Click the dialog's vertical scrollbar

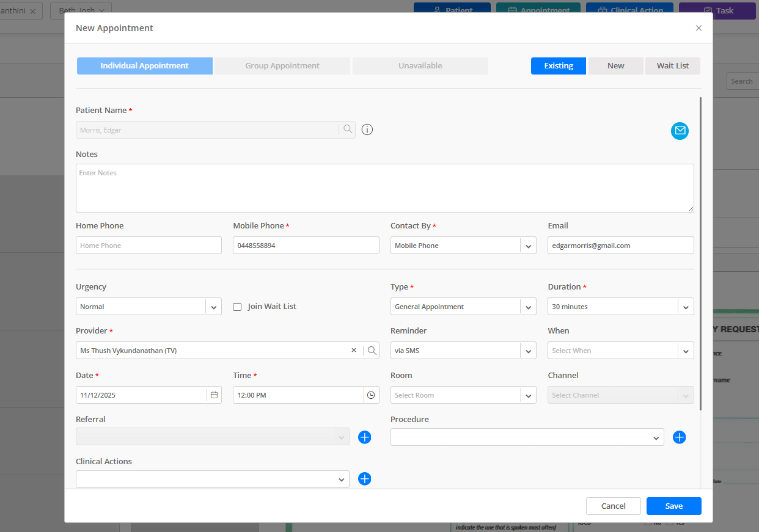[701, 253]
